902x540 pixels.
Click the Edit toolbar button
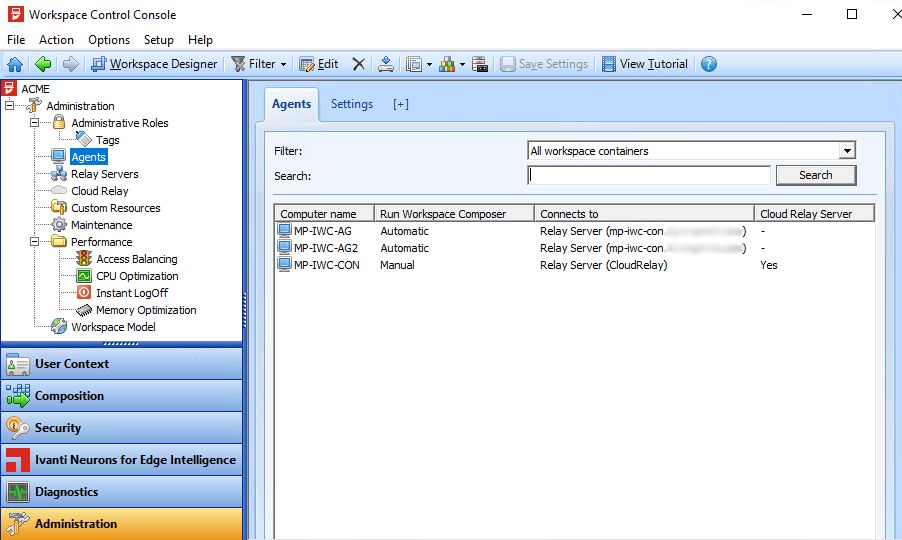(x=319, y=64)
